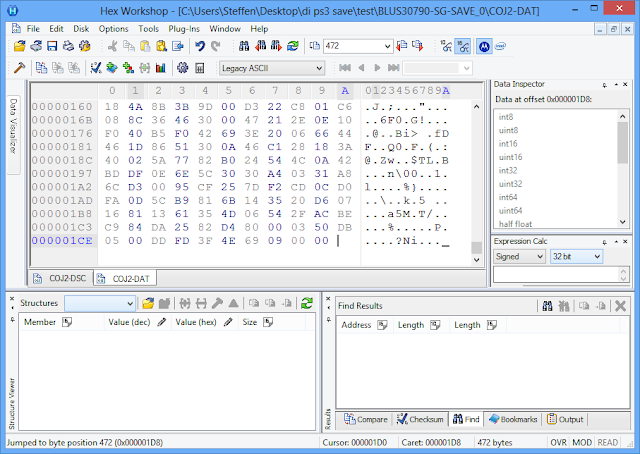The width and height of the screenshot is (640, 454).
Task: Switch to the Checksum results tab
Action: click(x=420, y=419)
